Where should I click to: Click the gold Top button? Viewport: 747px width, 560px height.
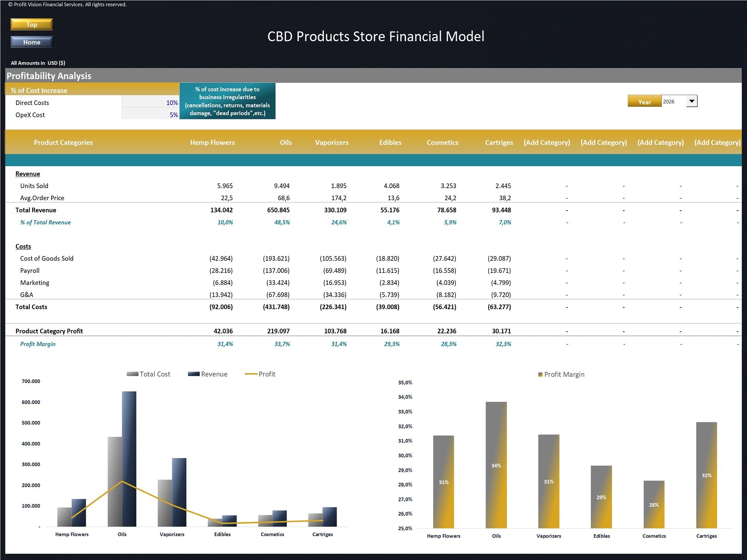31,24
